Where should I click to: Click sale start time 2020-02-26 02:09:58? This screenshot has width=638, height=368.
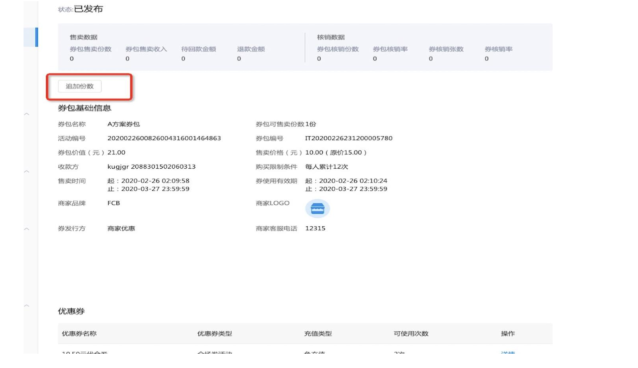(155, 181)
